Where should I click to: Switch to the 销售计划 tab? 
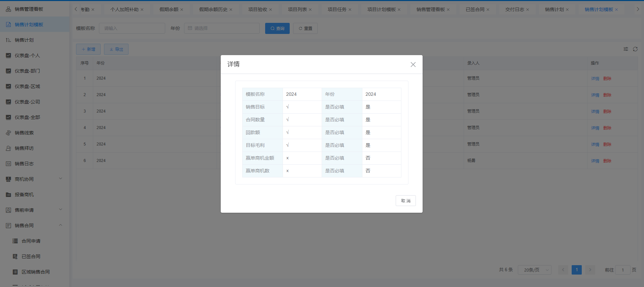554,9
